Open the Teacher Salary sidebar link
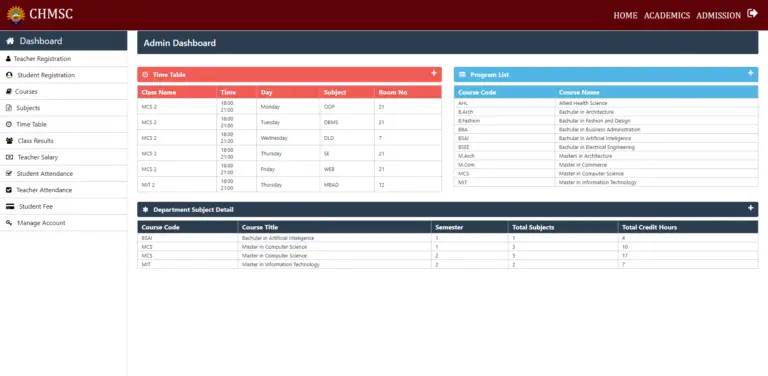This screenshot has width=768, height=376. tap(64, 157)
